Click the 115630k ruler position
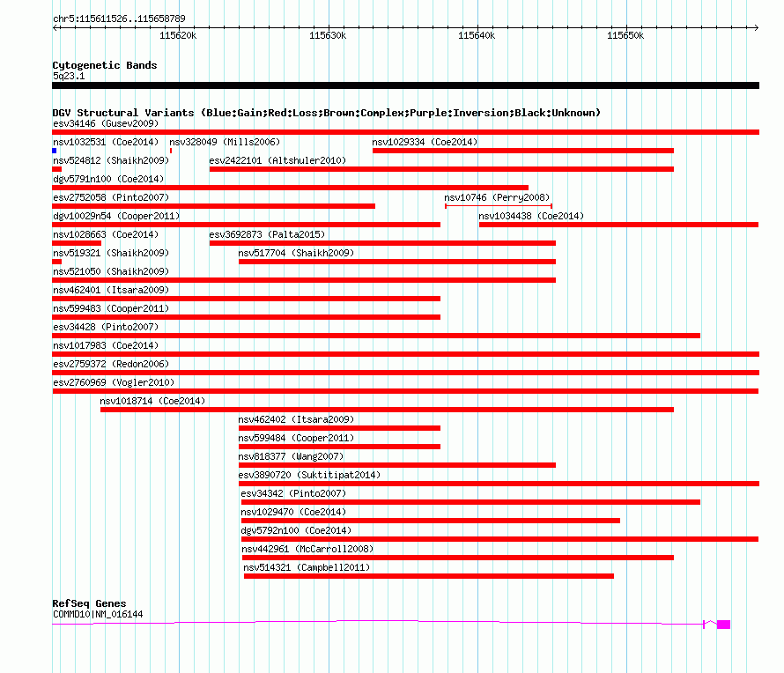 coord(328,35)
